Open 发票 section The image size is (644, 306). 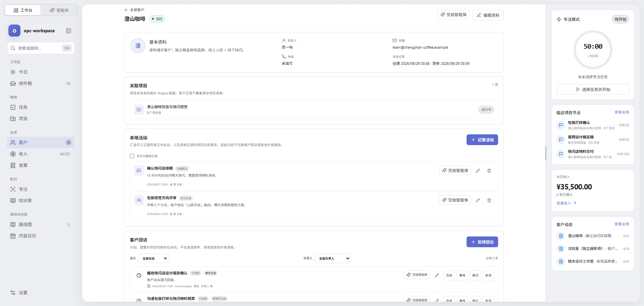click(x=41, y=165)
